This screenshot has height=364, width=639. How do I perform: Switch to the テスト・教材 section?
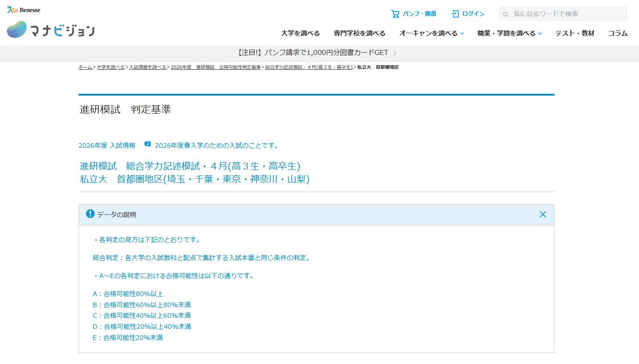(574, 33)
